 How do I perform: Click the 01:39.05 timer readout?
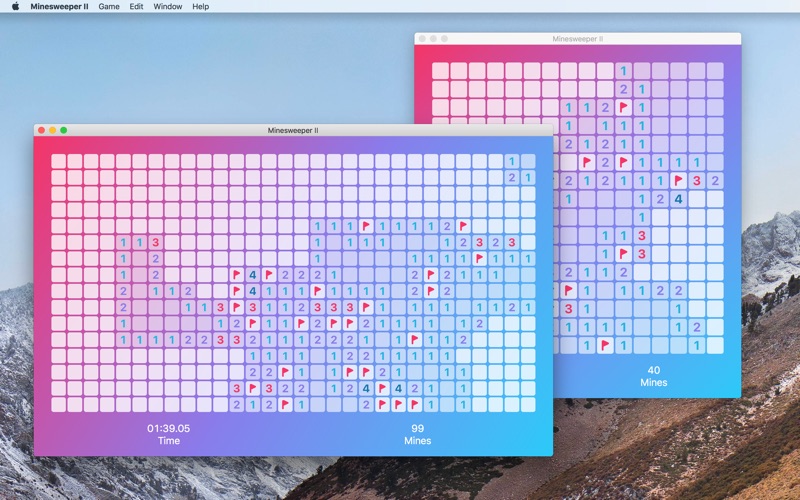(x=168, y=429)
